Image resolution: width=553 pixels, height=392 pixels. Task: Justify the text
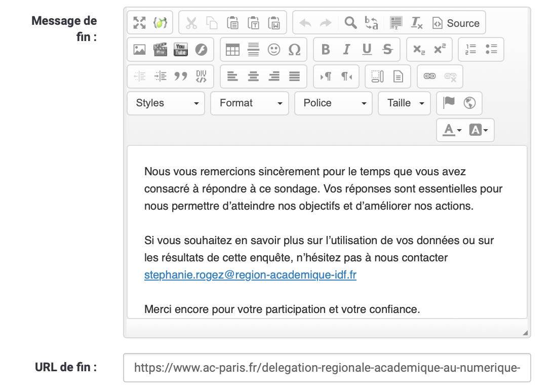pyautogui.click(x=295, y=76)
